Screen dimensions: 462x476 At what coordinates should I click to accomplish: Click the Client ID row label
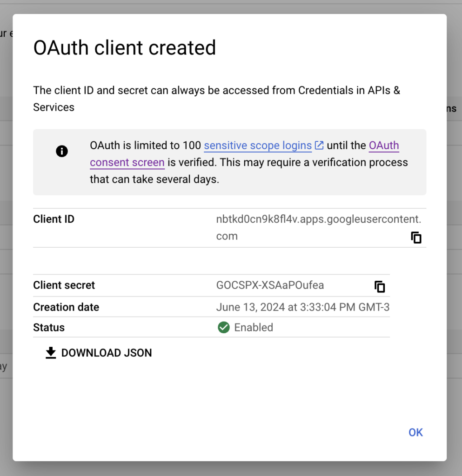[53, 219]
